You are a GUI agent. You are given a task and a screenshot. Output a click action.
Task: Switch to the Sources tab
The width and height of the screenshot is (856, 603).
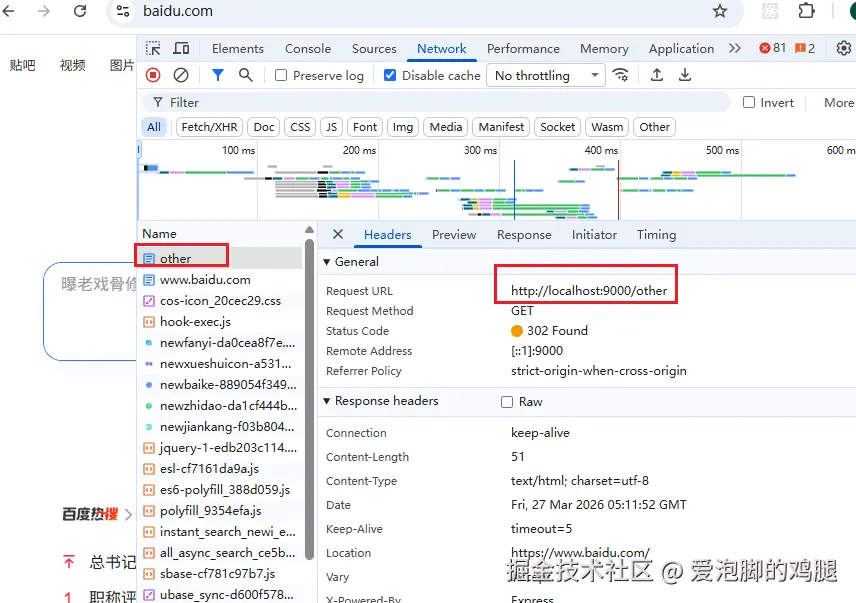[x=374, y=49]
